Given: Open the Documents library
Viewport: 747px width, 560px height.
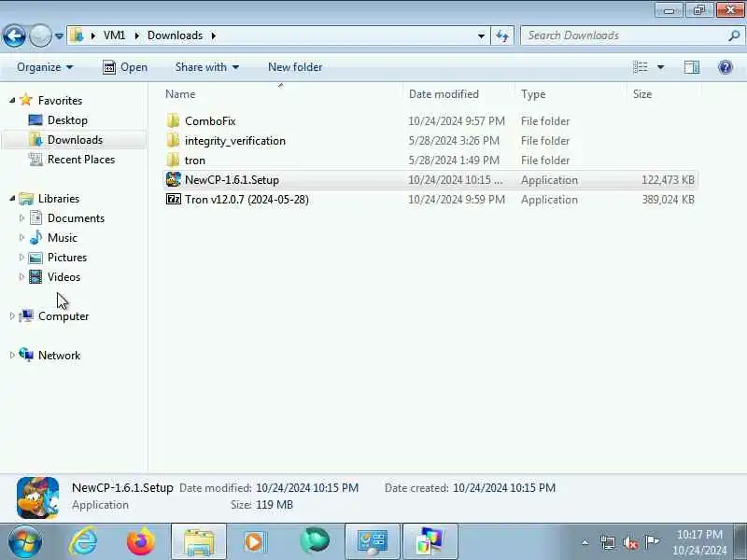Looking at the screenshot, I should [x=76, y=218].
